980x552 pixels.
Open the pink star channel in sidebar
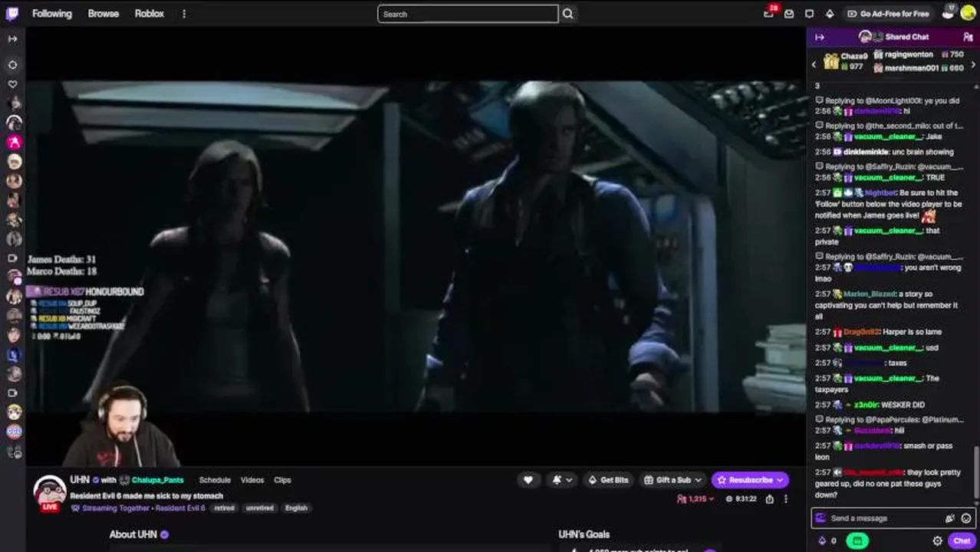click(x=14, y=142)
